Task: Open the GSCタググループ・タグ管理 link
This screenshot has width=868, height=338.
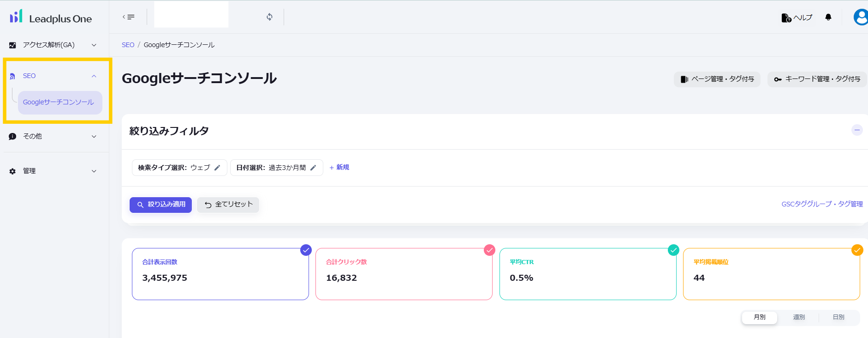Action: 822,204
